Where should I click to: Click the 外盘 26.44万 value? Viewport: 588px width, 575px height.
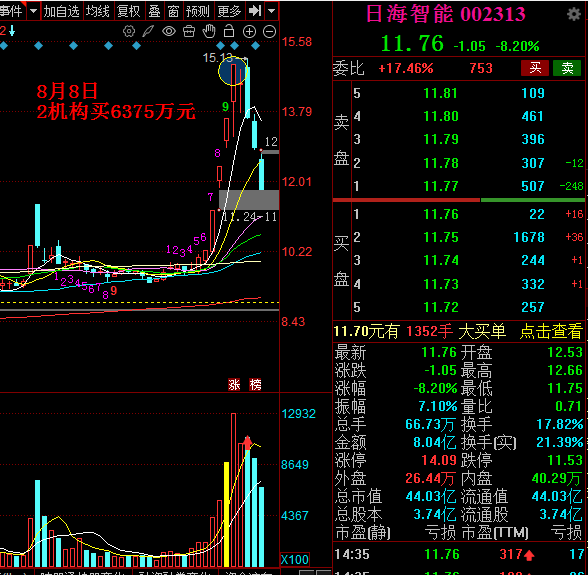[x=430, y=478]
